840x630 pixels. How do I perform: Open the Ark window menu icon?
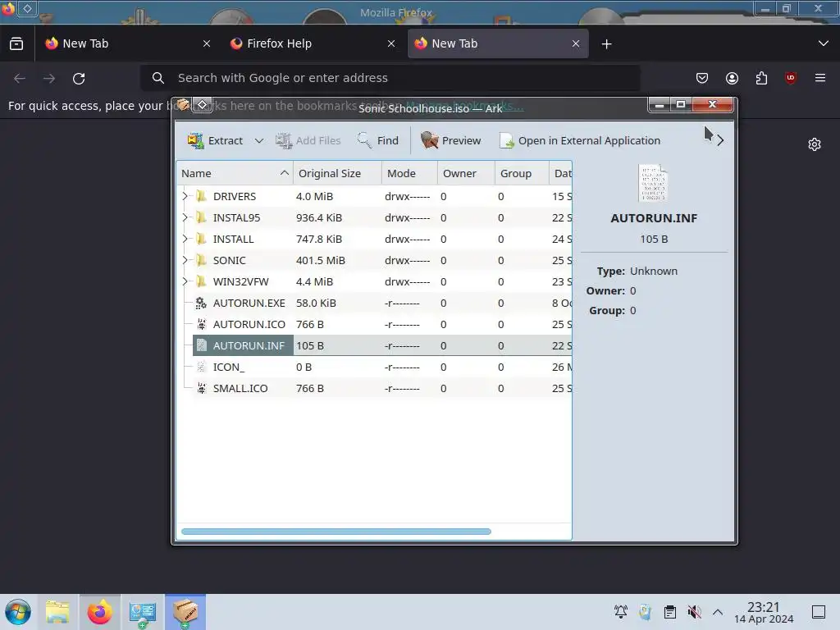tap(183, 104)
